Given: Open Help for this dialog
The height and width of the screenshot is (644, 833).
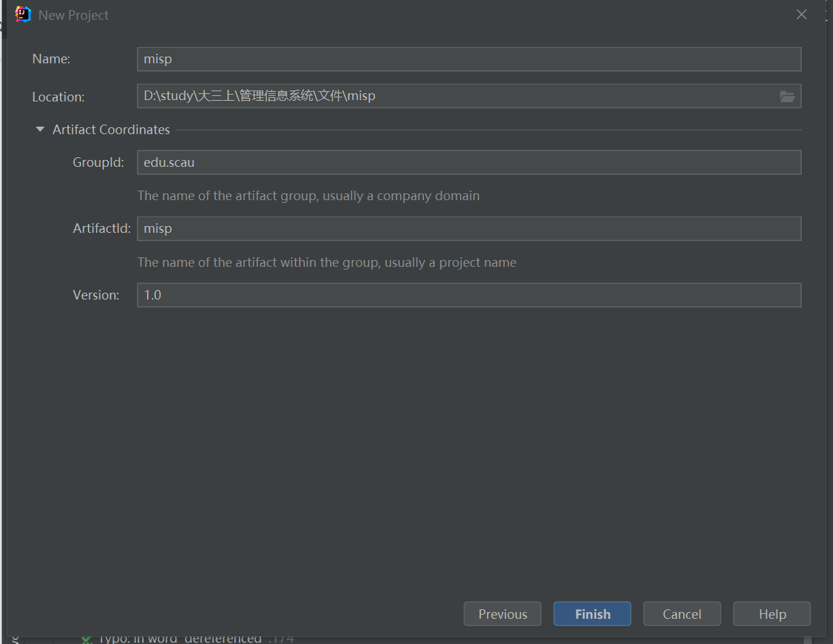Looking at the screenshot, I should point(772,614).
